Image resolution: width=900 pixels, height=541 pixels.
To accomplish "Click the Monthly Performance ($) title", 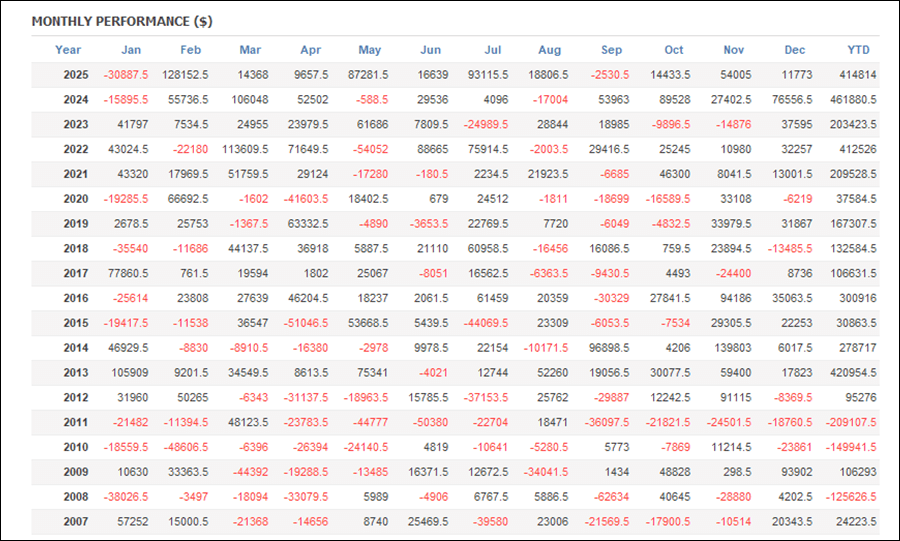I will [x=122, y=21].
